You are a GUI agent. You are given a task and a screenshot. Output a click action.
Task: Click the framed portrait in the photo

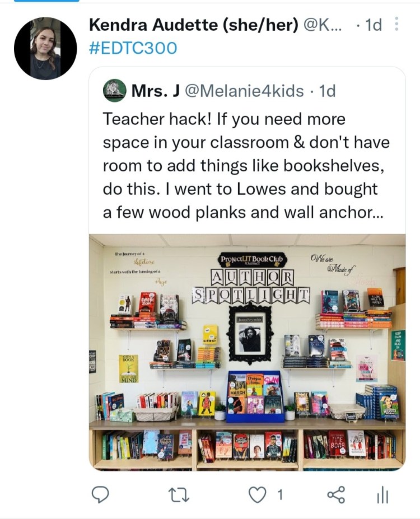[x=250, y=335]
